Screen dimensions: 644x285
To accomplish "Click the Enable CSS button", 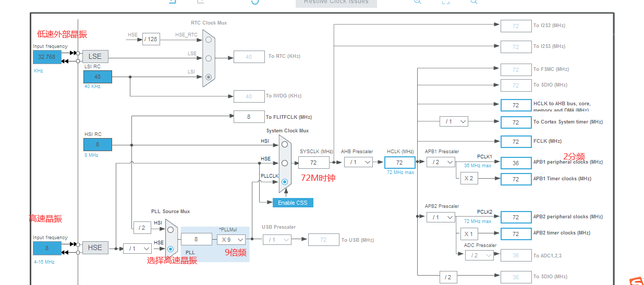I will [293, 203].
